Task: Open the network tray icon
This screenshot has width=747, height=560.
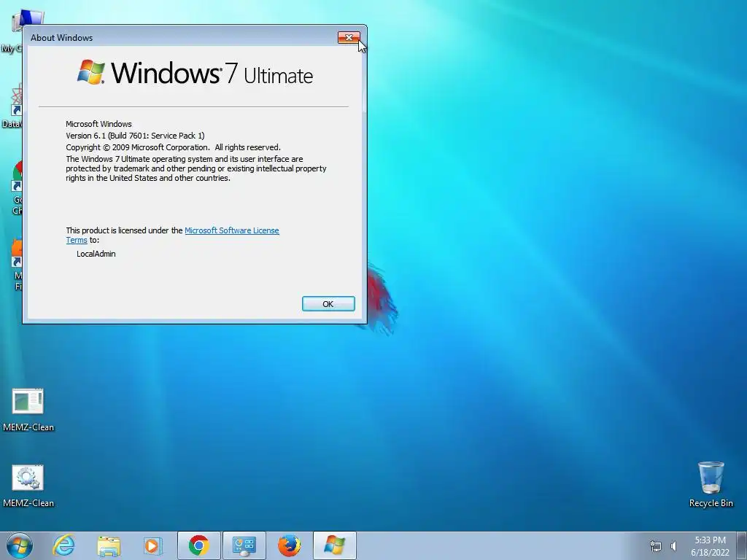Action: (x=656, y=546)
